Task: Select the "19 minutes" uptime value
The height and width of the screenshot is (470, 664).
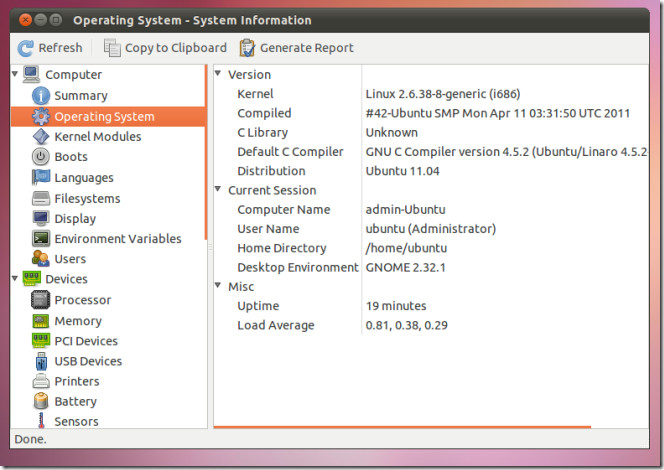Action: click(396, 306)
